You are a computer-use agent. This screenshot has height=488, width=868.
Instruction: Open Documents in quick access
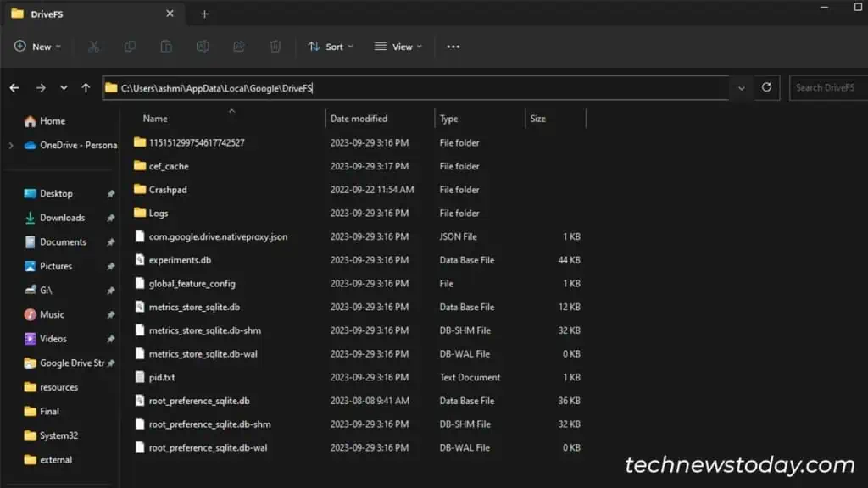55,241
